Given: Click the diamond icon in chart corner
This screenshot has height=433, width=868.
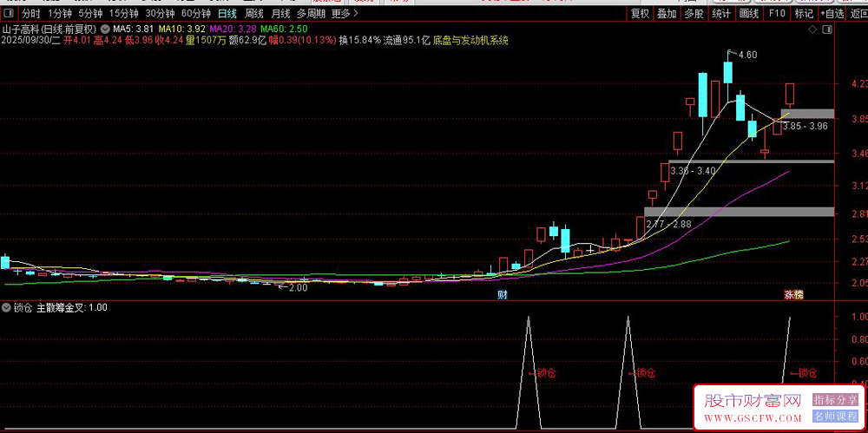Looking at the screenshot, I should [812, 29].
